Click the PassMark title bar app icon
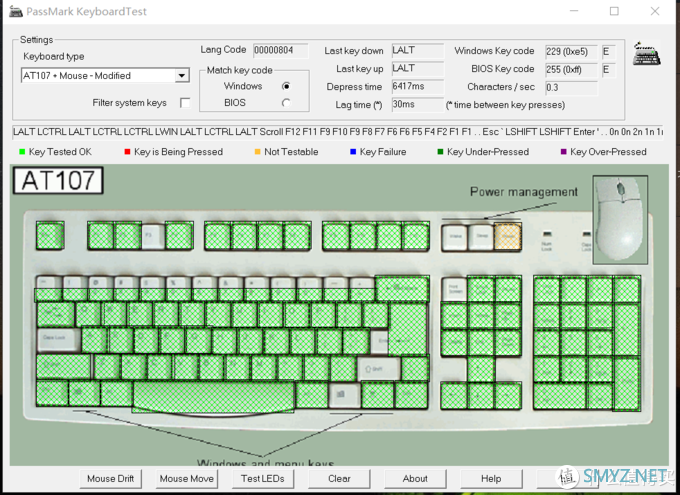 [x=16, y=11]
